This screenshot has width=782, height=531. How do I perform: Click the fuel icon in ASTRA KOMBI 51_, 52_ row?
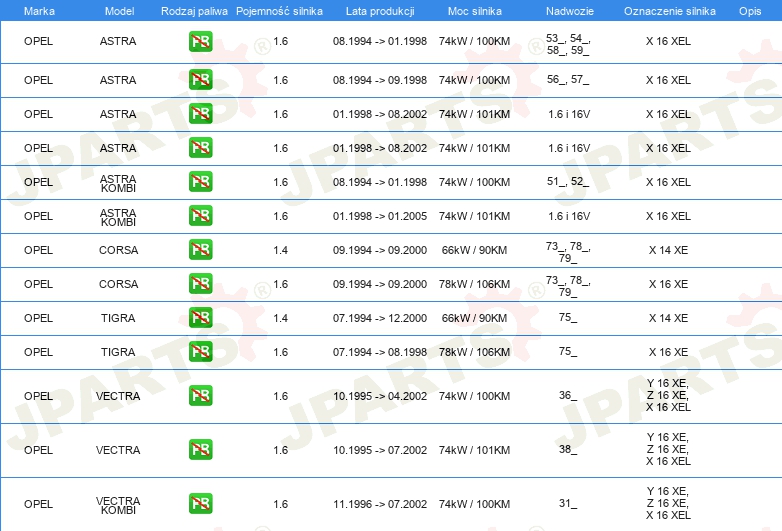point(200,182)
